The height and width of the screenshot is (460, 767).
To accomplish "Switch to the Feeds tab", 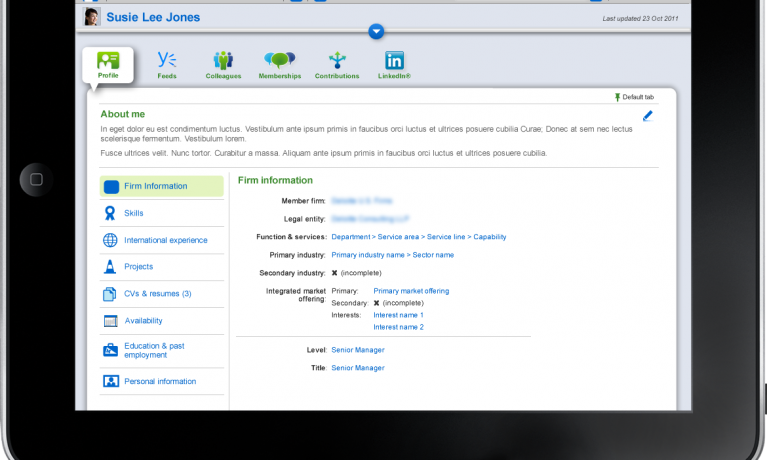I will 167,65.
